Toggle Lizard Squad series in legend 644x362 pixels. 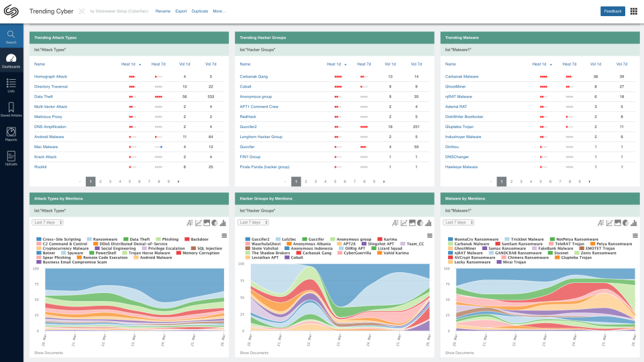point(386,248)
